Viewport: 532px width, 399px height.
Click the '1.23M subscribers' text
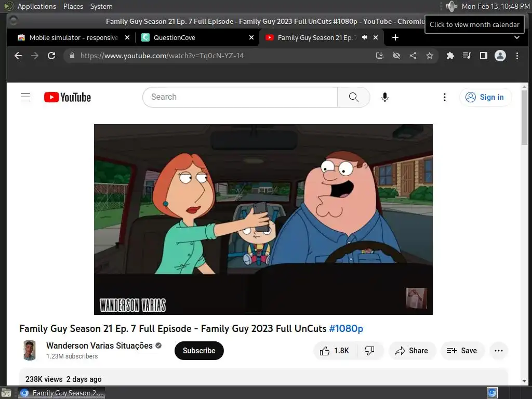pyautogui.click(x=72, y=356)
